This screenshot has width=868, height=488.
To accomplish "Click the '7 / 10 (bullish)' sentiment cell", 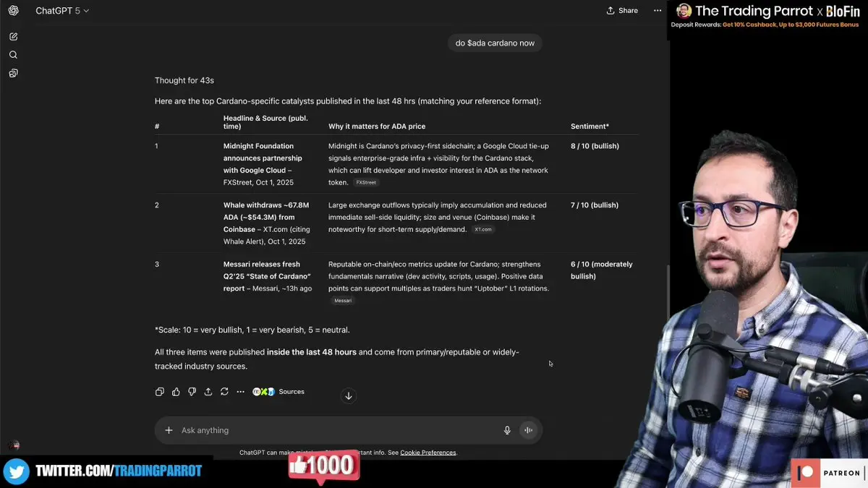I will coord(595,205).
